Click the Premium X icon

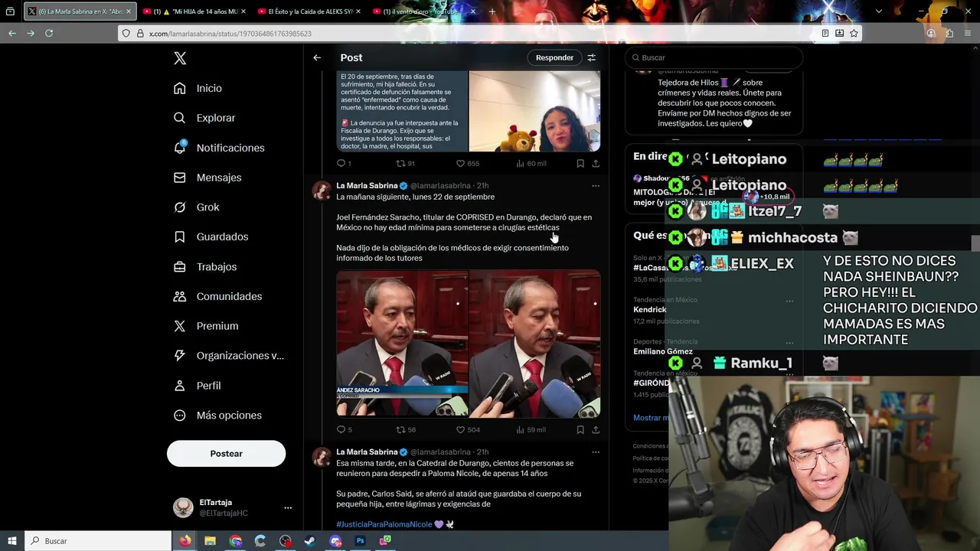(180, 326)
